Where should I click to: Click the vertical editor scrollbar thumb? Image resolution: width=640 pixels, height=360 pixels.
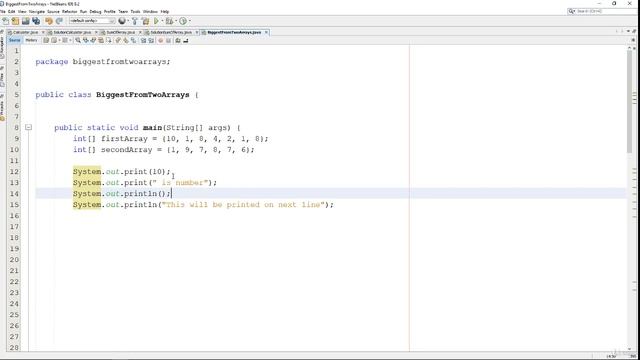[629, 102]
